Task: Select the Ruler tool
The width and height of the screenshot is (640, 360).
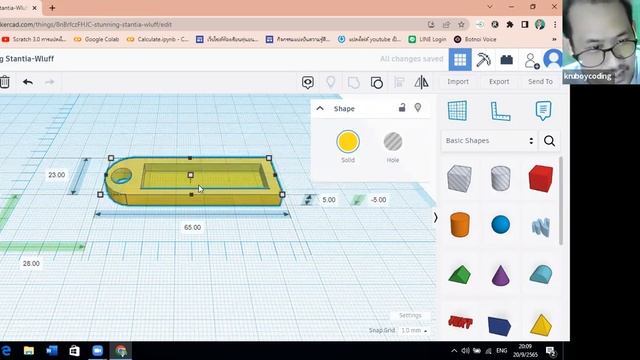Action: [500, 111]
